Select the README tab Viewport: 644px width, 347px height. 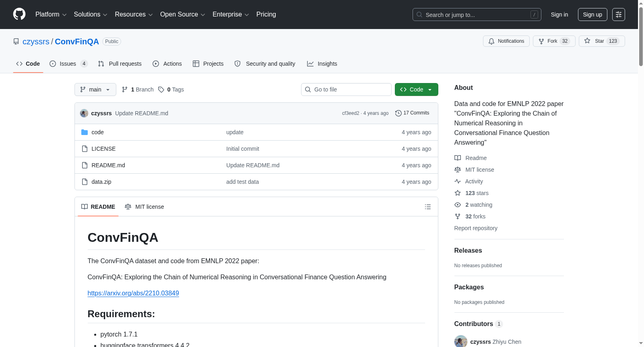click(98, 207)
